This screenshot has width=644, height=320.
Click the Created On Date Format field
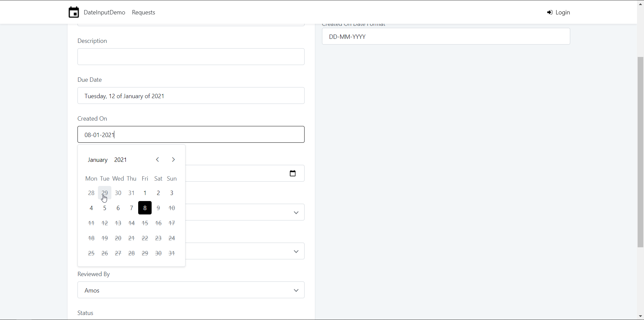point(446,37)
